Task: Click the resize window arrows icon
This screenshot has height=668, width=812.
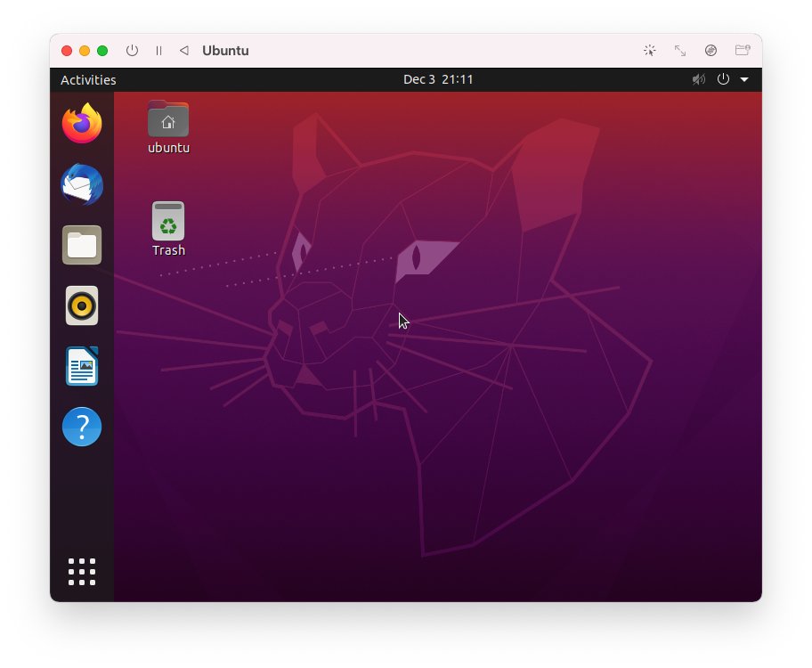Action: pos(680,50)
